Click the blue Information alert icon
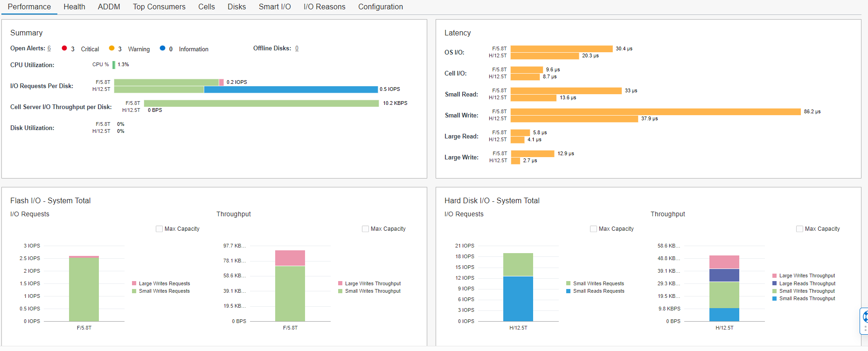 (162, 48)
